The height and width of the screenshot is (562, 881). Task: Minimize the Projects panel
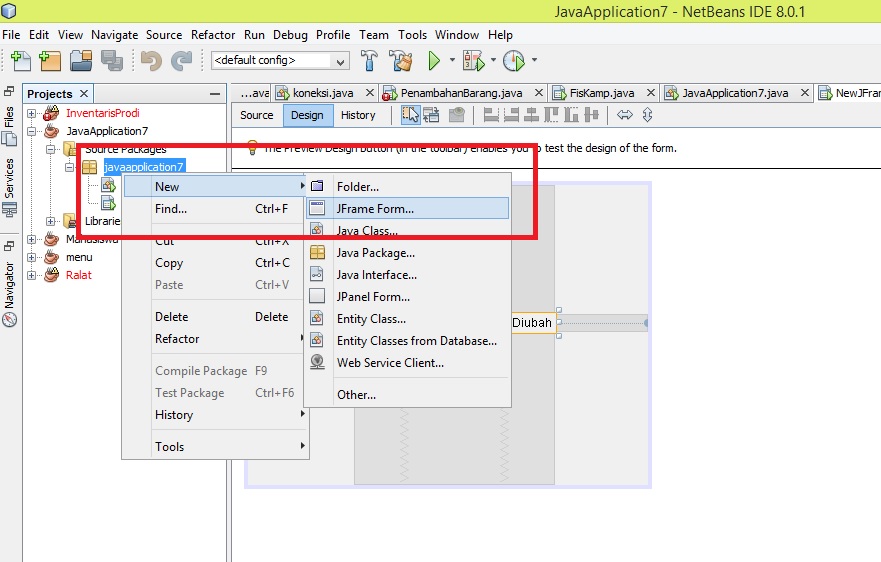(215, 93)
